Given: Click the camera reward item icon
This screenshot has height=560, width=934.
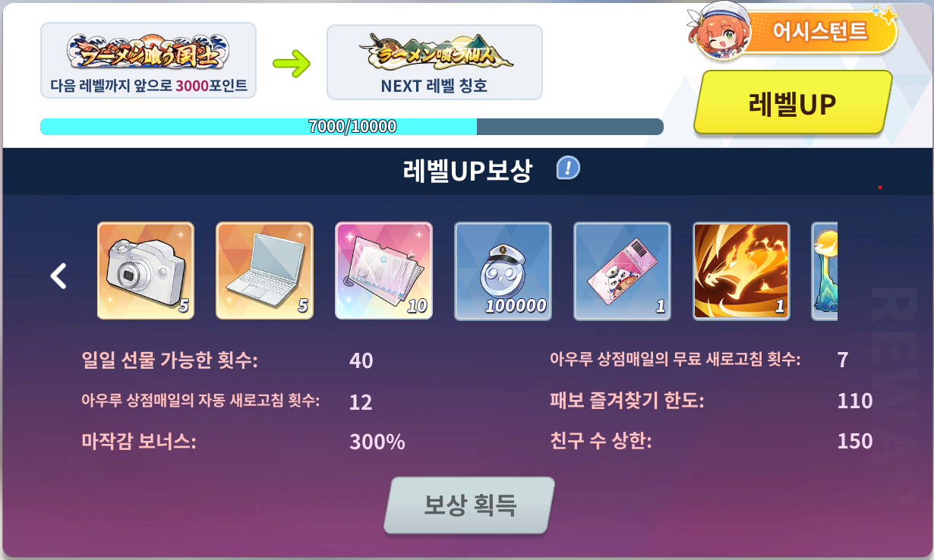Looking at the screenshot, I should [x=146, y=270].
